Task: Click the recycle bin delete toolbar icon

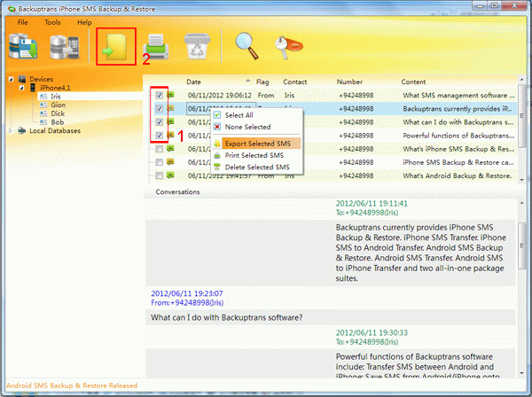Action: (197, 46)
